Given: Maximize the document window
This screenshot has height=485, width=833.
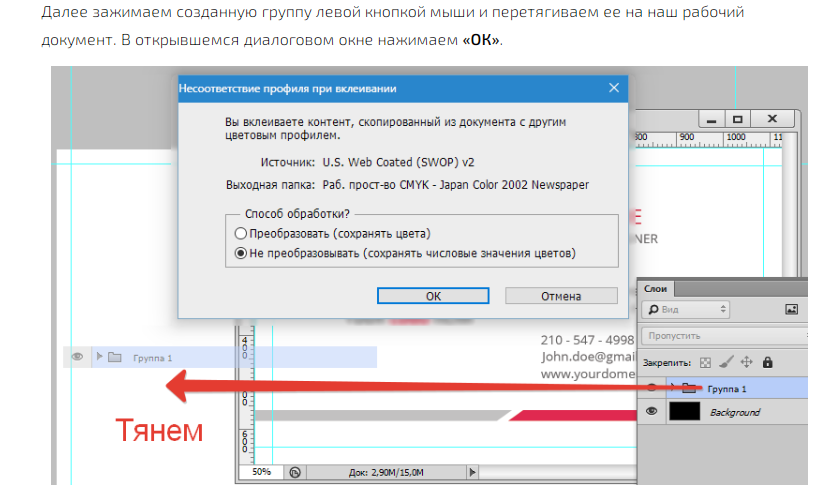Looking at the screenshot, I should coord(738,117).
